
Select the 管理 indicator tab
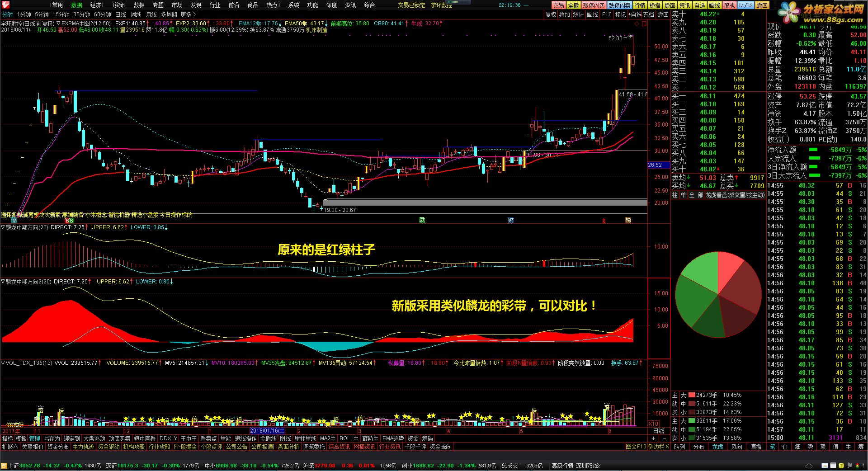[35, 438]
